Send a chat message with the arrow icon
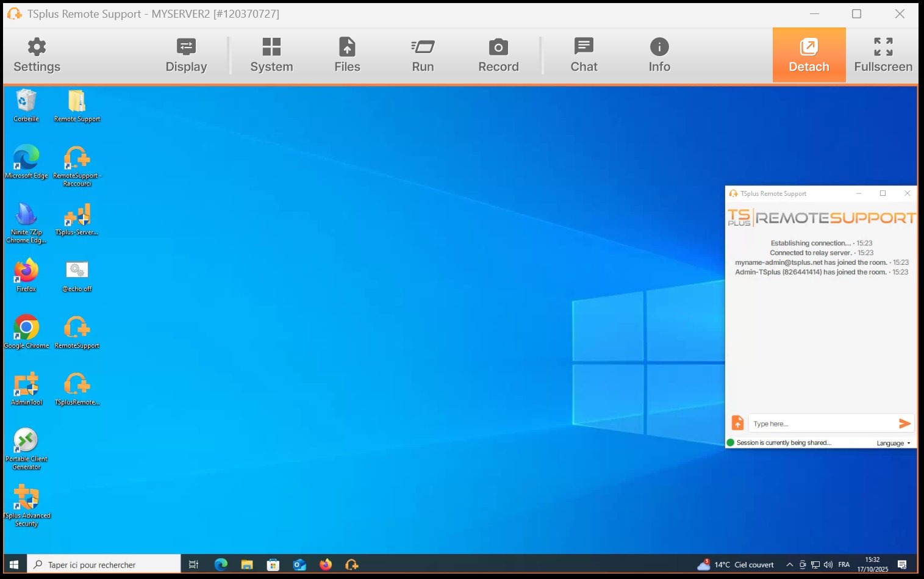924x579 pixels. click(x=905, y=423)
